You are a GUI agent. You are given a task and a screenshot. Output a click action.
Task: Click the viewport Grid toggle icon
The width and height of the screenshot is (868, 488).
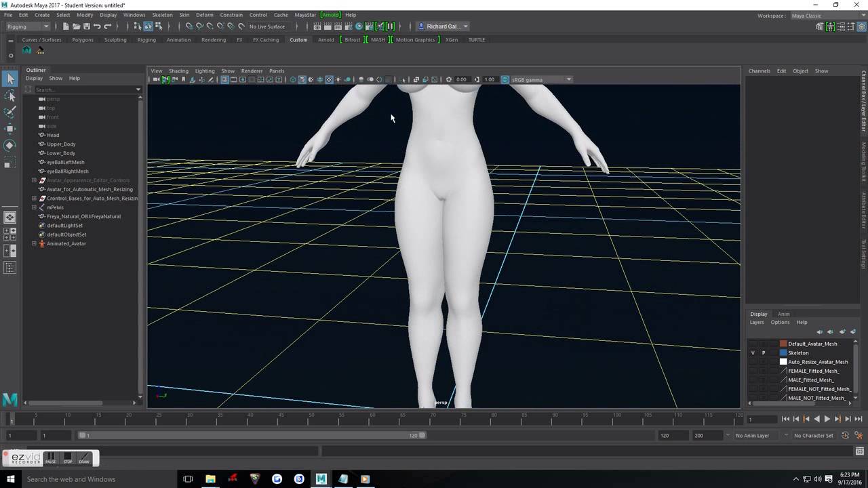click(x=224, y=79)
